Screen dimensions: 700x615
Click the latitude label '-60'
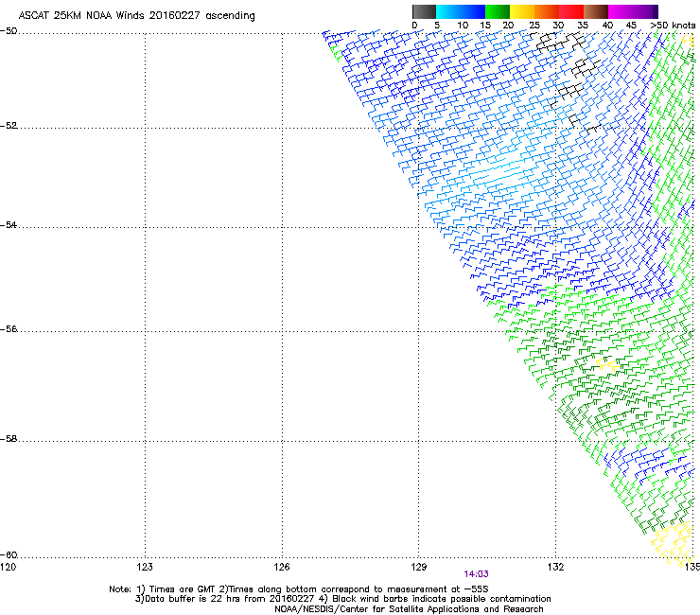coord(9,555)
